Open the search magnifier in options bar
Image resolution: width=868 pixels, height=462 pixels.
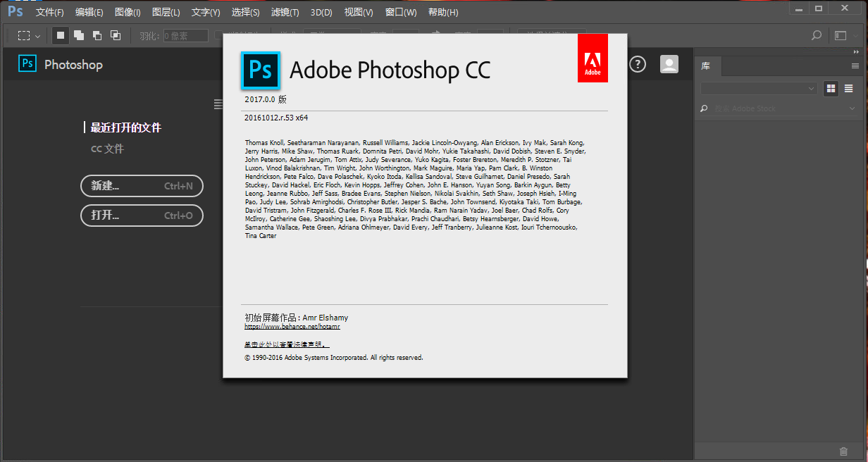(817, 35)
